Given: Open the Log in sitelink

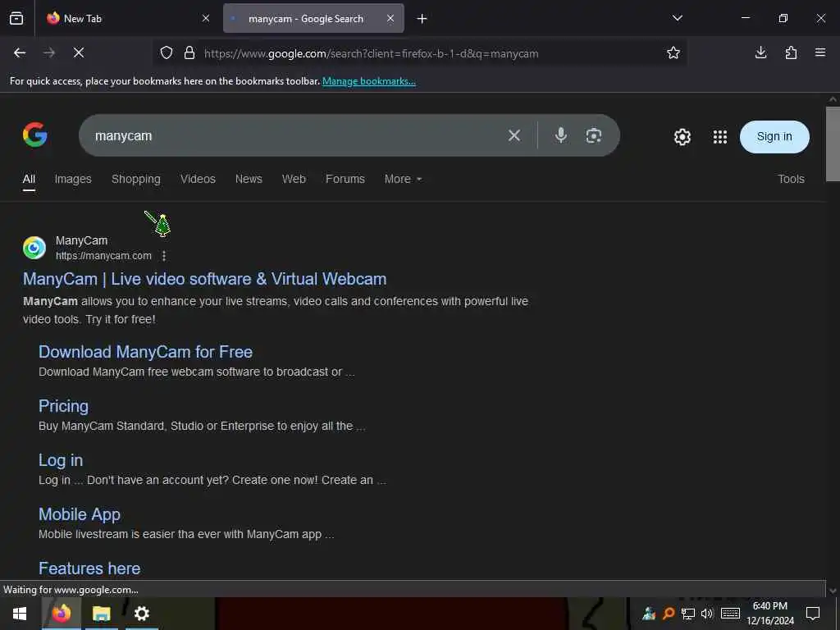Looking at the screenshot, I should click(x=61, y=460).
